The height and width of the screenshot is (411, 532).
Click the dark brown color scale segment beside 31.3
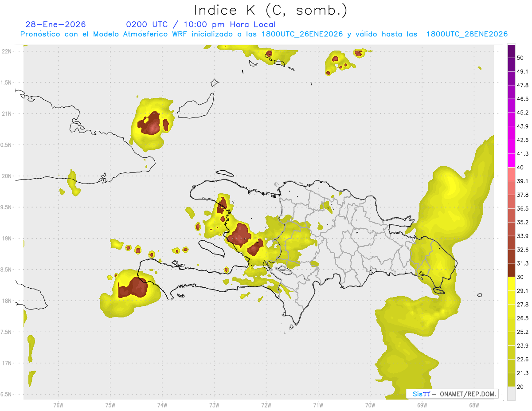511,269
